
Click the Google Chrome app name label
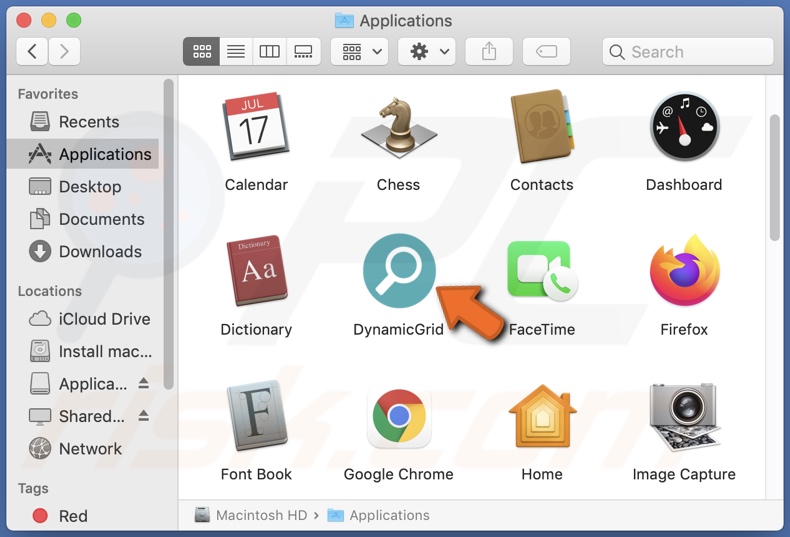pos(399,474)
